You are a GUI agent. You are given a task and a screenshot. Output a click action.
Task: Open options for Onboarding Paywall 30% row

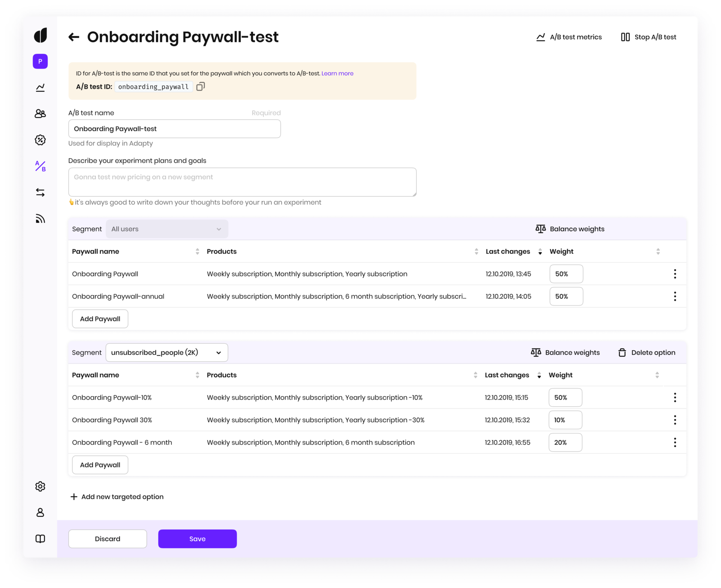675,420
